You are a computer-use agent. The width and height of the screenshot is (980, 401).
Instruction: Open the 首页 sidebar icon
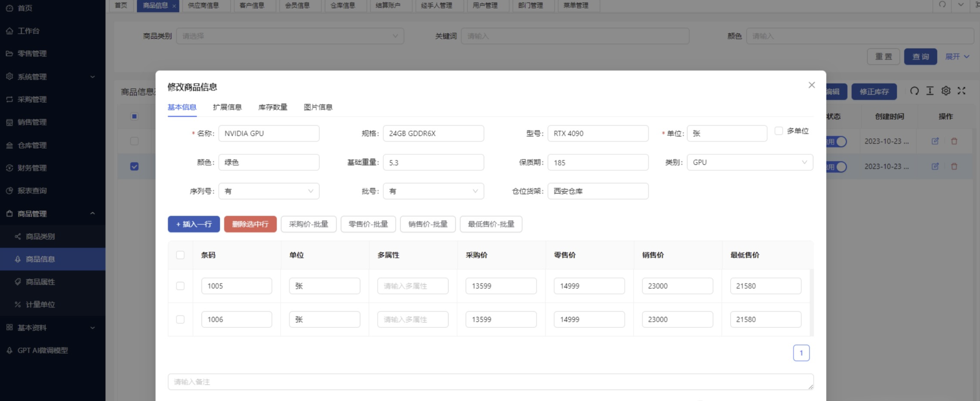coord(10,8)
